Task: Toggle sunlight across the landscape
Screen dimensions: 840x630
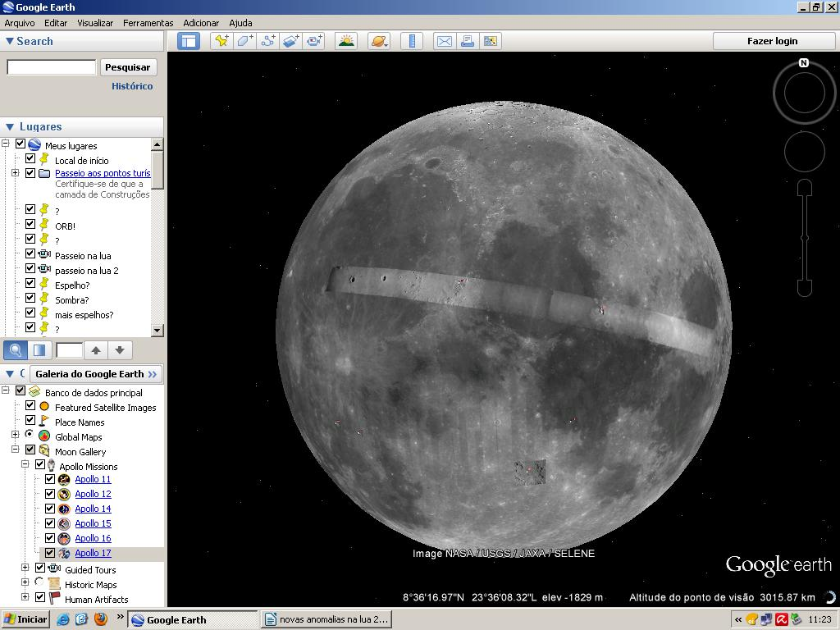Action: click(x=346, y=41)
